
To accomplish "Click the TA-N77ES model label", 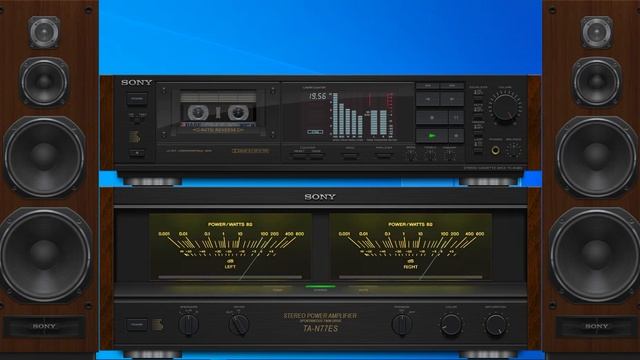I will click(x=320, y=329).
